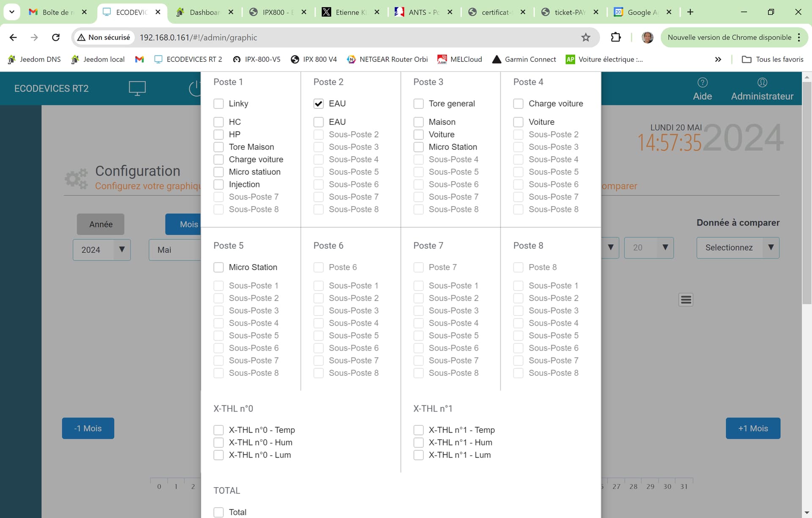The width and height of the screenshot is (812, 518).
Task: Open the NETGEAR Router Orbi bookmark
Action: tap(387, 59)
